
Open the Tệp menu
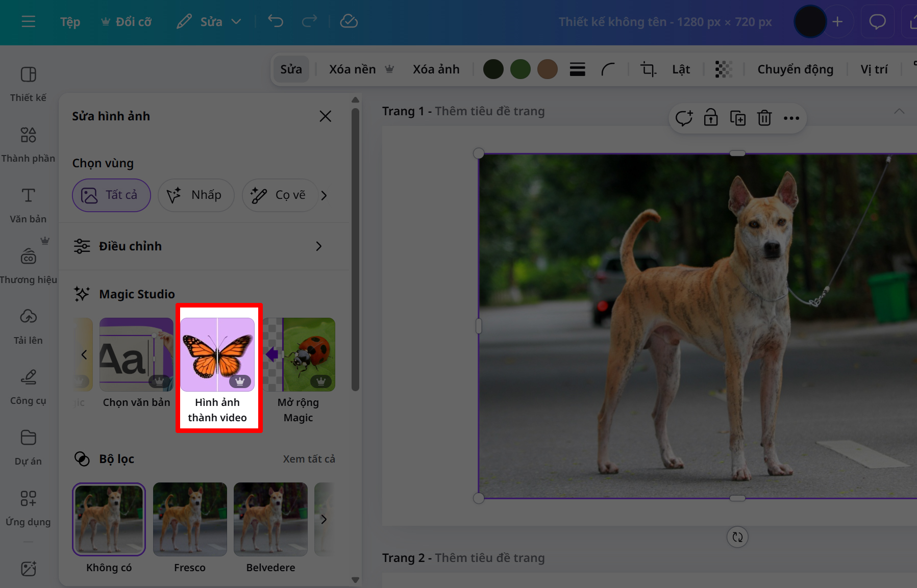[x=70, y=21]
